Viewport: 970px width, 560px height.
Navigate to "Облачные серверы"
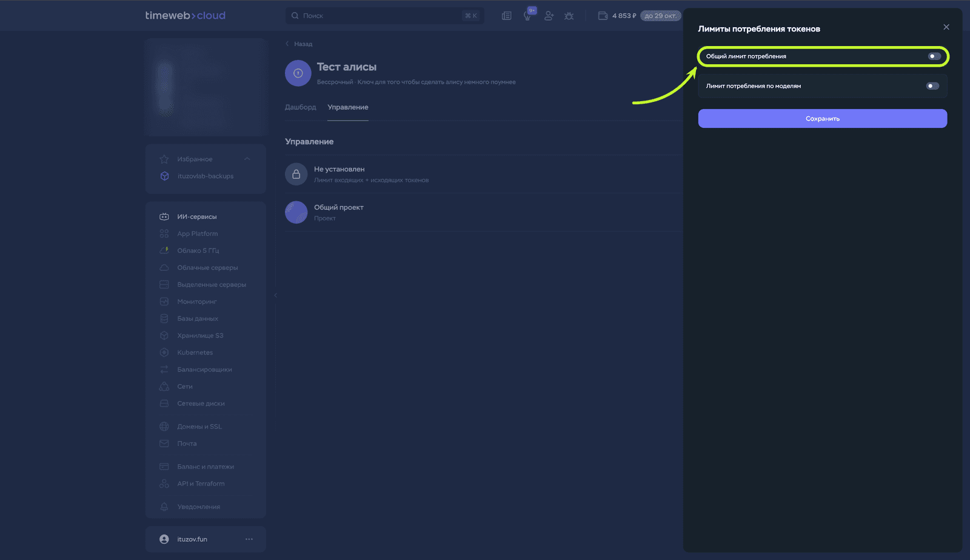tap(207, 268)
